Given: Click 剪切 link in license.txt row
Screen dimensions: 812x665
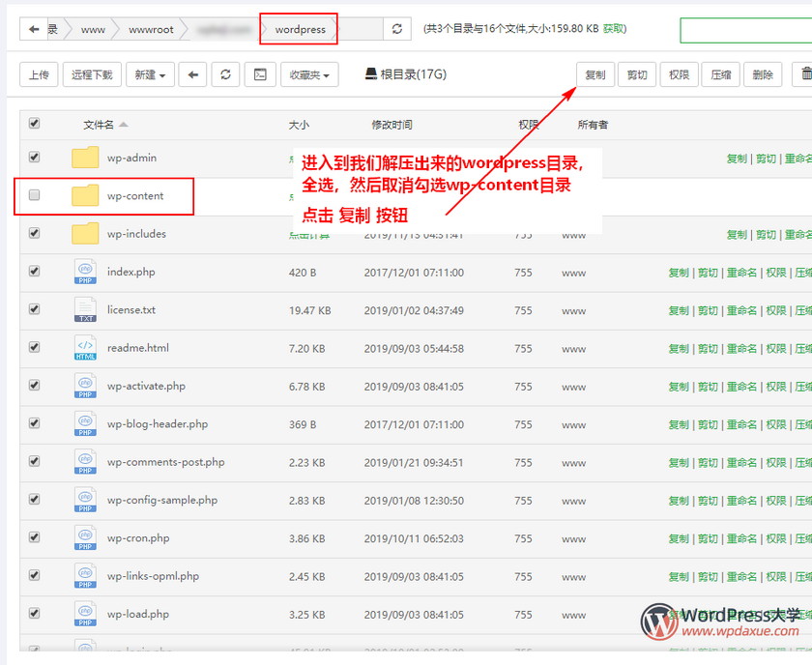Looking at the screenshot, I should click(x=708, y=310).
